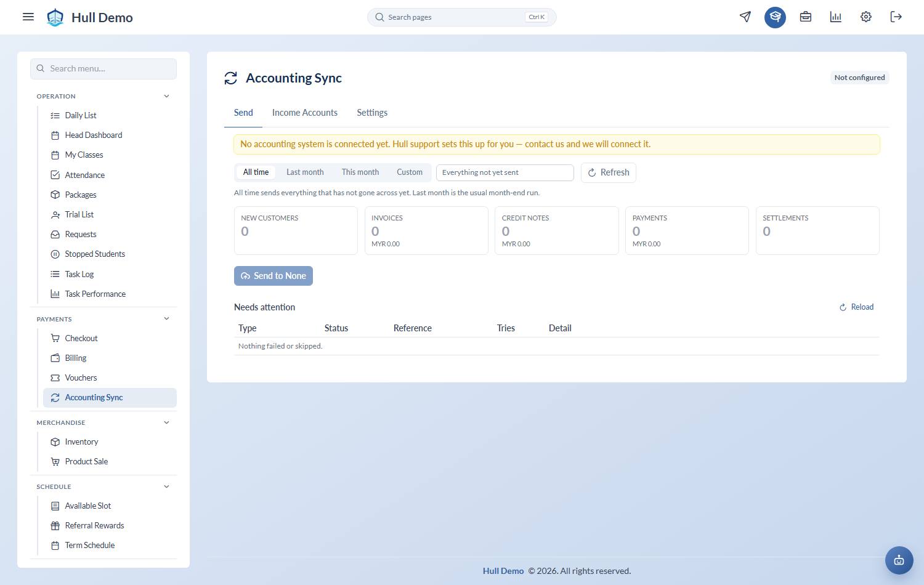The height and width of the screenshot is (585, 924).
Task: Open the bar chart reports icon in header
Action: click(x=836, y=17)
